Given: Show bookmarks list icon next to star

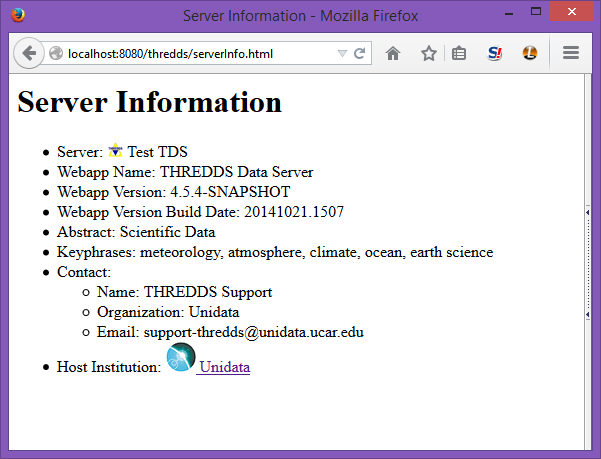Looking at the screenshot, I should pyautogui.click(x=459, y=53).
